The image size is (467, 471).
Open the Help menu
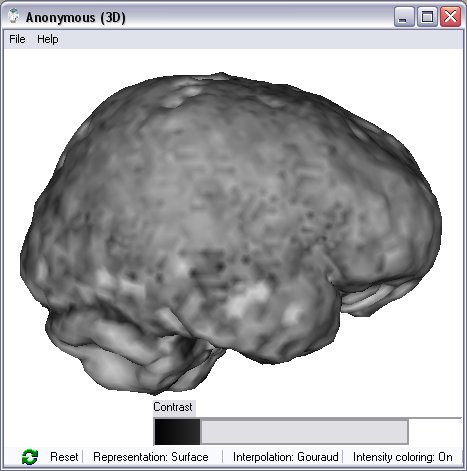point(48,39)
